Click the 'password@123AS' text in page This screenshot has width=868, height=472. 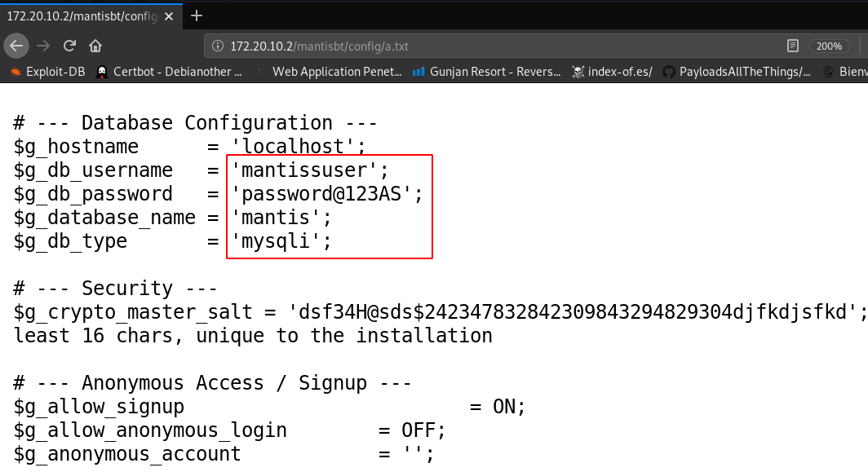(327, 194)
